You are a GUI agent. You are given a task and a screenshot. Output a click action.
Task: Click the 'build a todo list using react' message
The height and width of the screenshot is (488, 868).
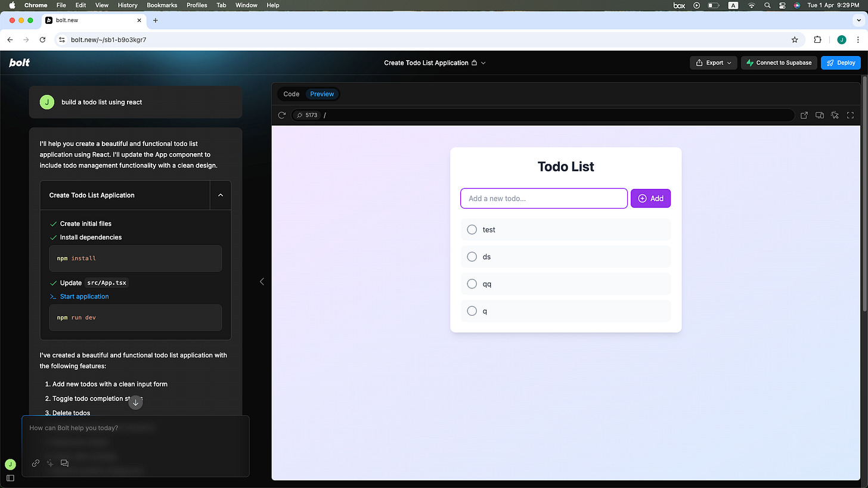135,102
